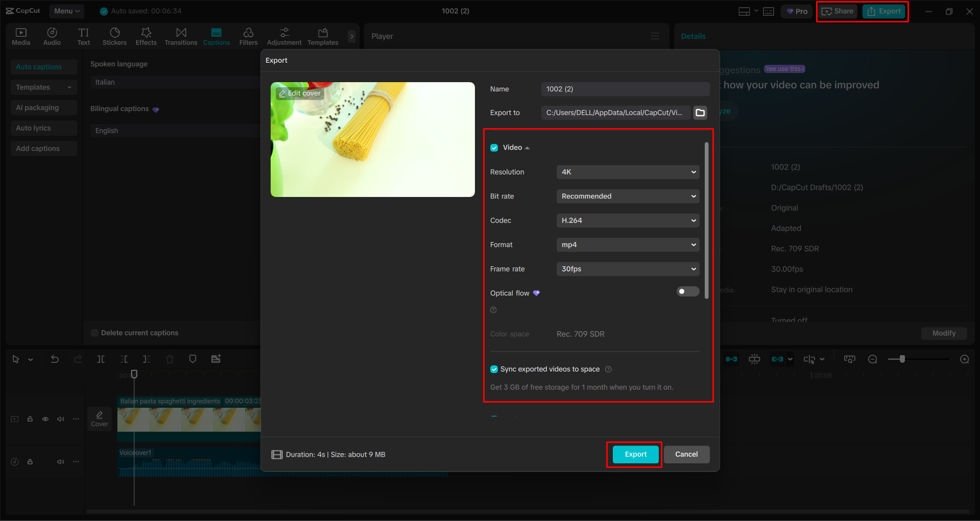
Task: Open the Resolution dropdown set to 4K
Action: click(x=627, y=172)
